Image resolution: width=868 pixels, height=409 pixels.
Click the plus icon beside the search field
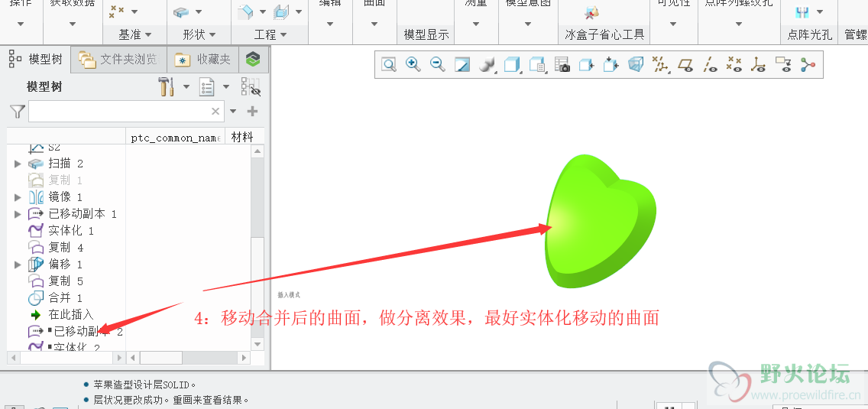click(x=252, y=112)
